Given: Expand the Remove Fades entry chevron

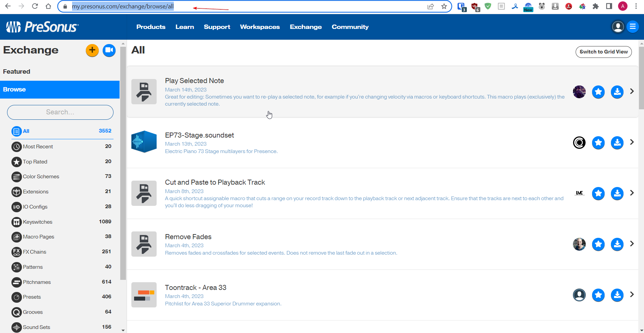Looking at the screenshot, I should click(632, 244).
